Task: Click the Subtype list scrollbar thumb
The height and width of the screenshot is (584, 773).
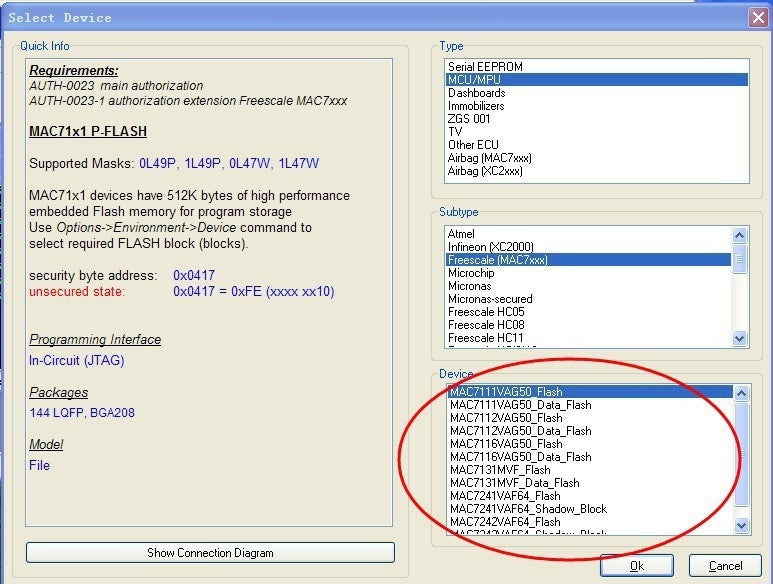Action: tap(739, 259)
